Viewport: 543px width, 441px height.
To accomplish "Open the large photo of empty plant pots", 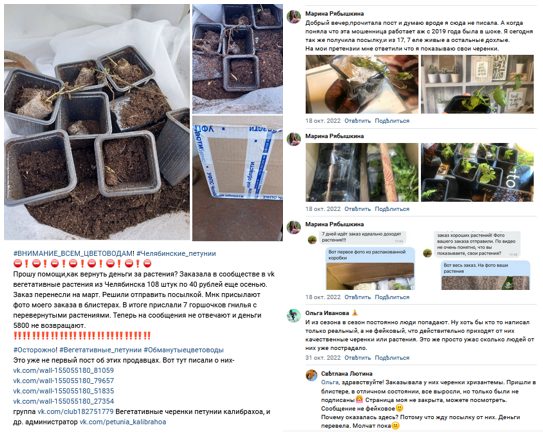I will pyautogui.click(x=97, y=122).
